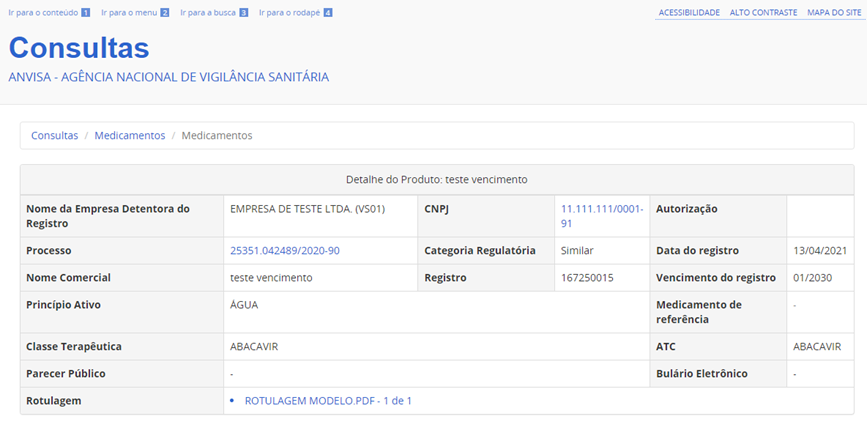
Task: Open the ACESSIBILIDADE page
Action: [689, 13]
